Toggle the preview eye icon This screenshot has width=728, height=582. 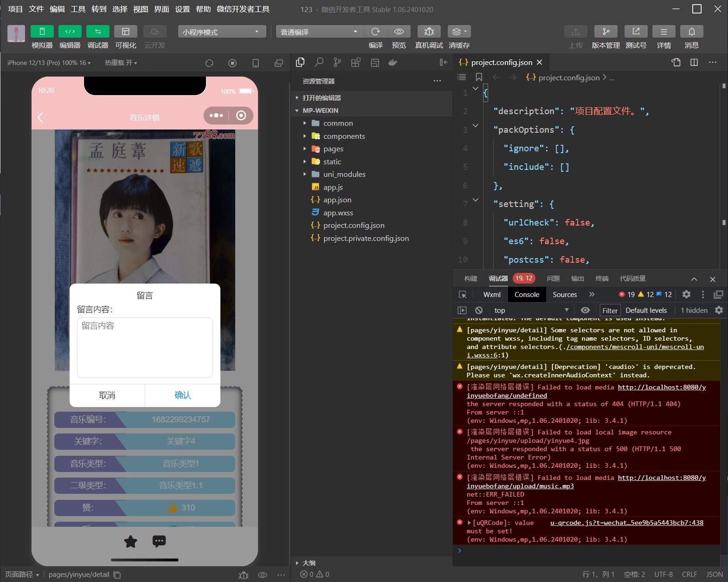click(399, 32)
